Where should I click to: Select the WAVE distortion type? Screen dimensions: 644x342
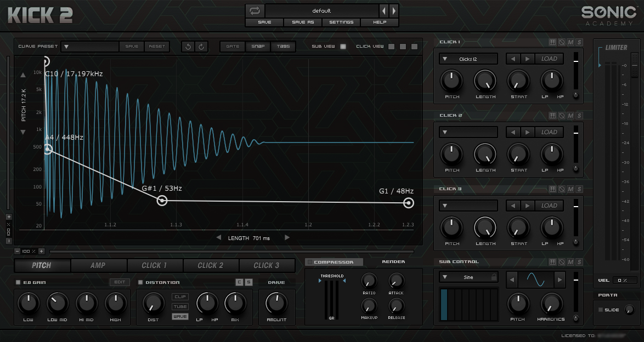[180, 317]
